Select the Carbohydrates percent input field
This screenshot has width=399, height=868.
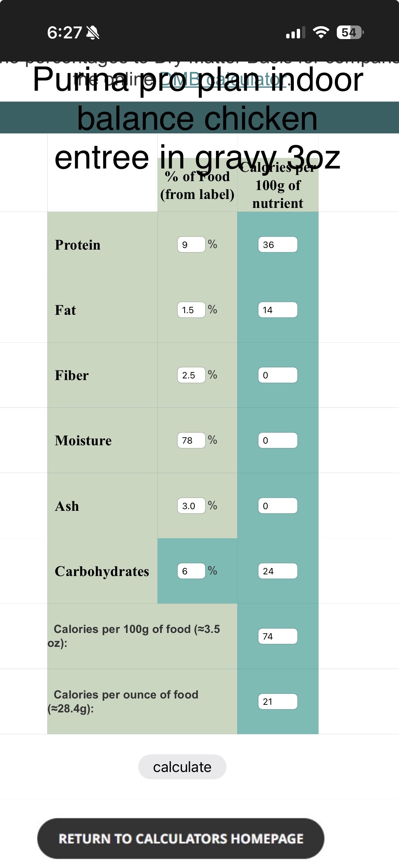(191, 571)
